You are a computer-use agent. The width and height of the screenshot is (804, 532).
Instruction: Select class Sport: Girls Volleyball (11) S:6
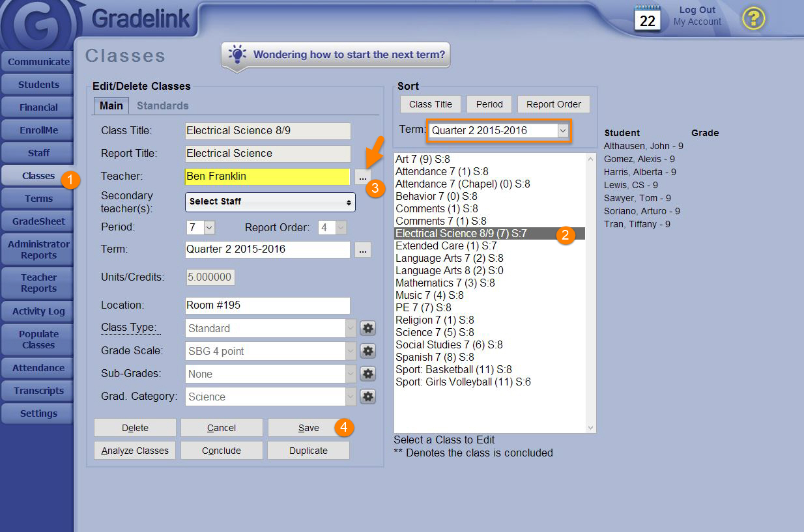pyautogui.click(x=463, y=382)
